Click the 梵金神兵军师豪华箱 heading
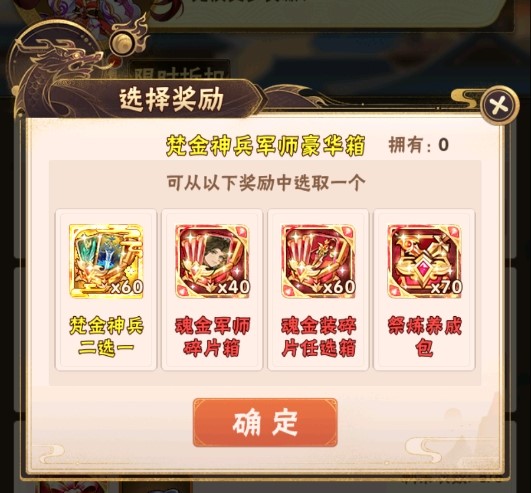531x493 pixels. point(265,146)
